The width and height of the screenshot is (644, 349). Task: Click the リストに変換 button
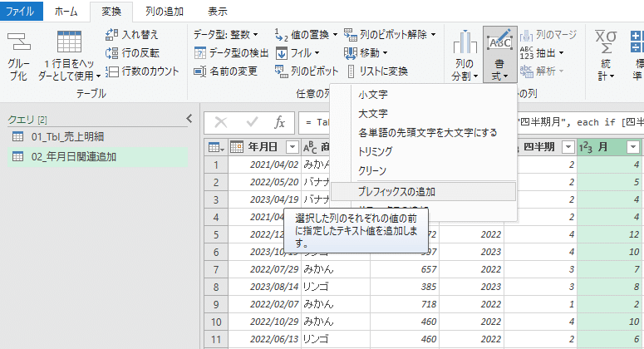[377, 71]
